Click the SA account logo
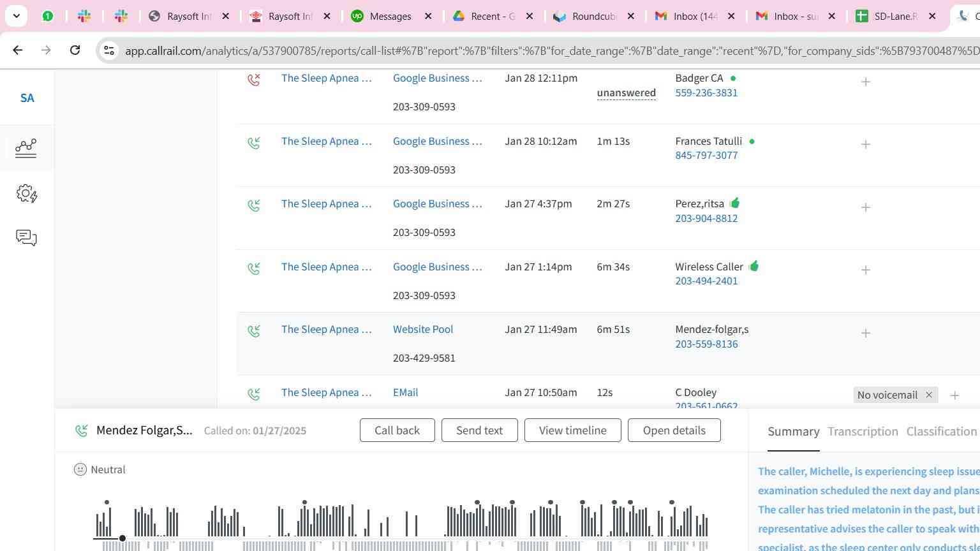 27,98
